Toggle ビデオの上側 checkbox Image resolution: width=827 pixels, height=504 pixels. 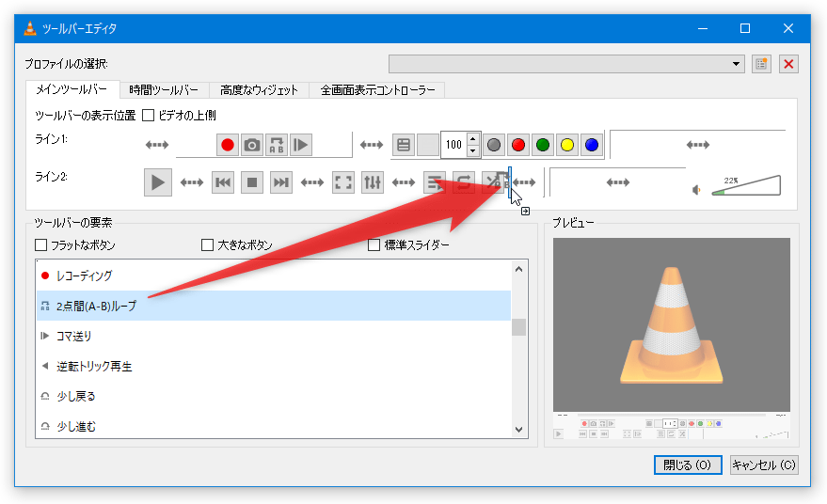point(149,115)
